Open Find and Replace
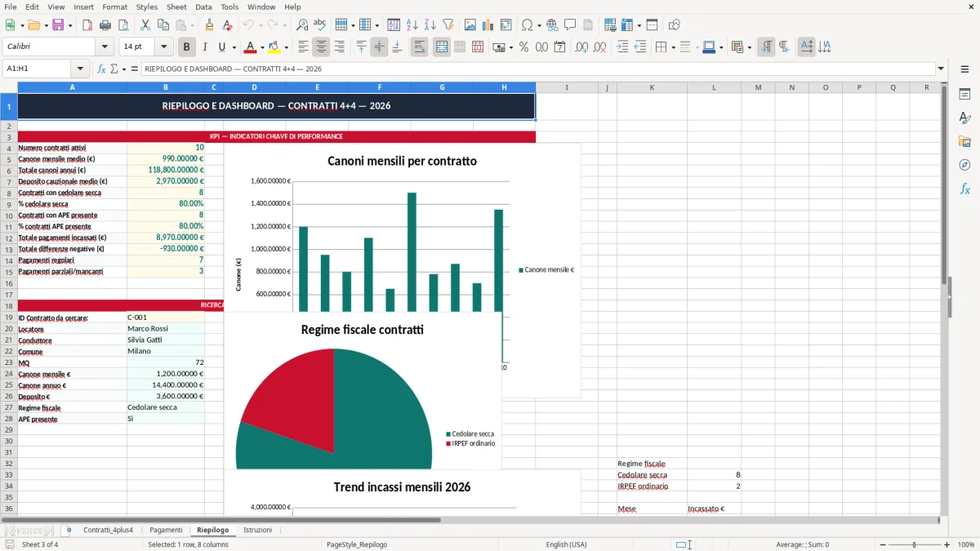980x551 pixels. [302, 25]
